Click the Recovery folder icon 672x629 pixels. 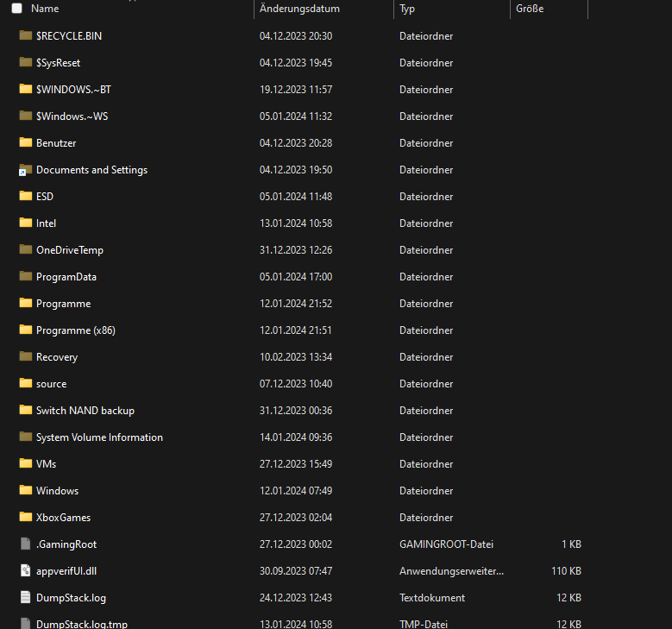(26, 356)
